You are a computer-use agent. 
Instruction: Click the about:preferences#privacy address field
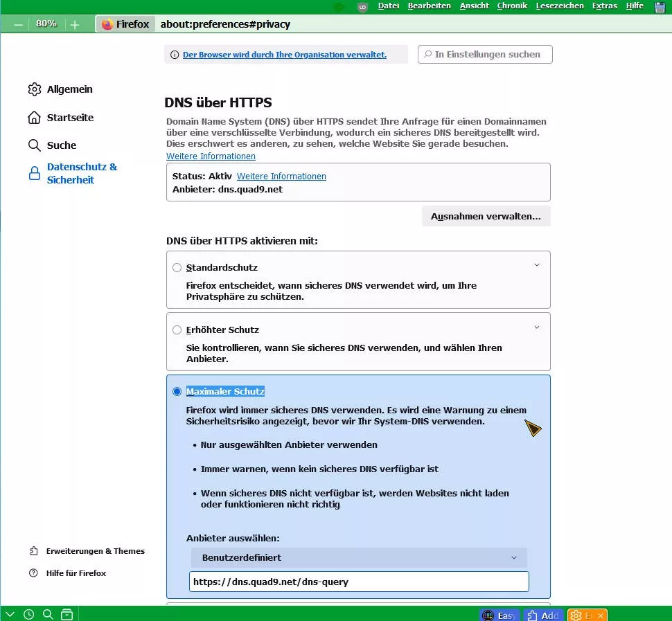pyautogui.click(x=225, y=24)
